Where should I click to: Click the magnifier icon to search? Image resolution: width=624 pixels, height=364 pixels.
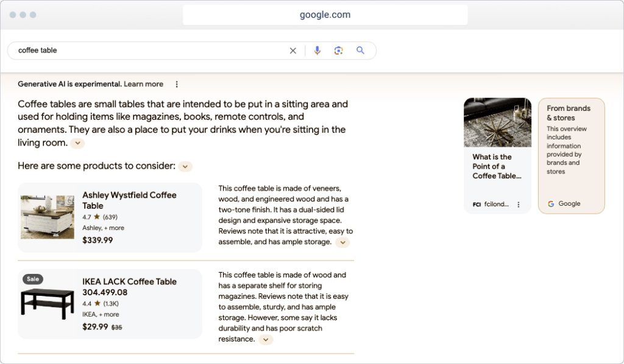[x=361, y=51]
